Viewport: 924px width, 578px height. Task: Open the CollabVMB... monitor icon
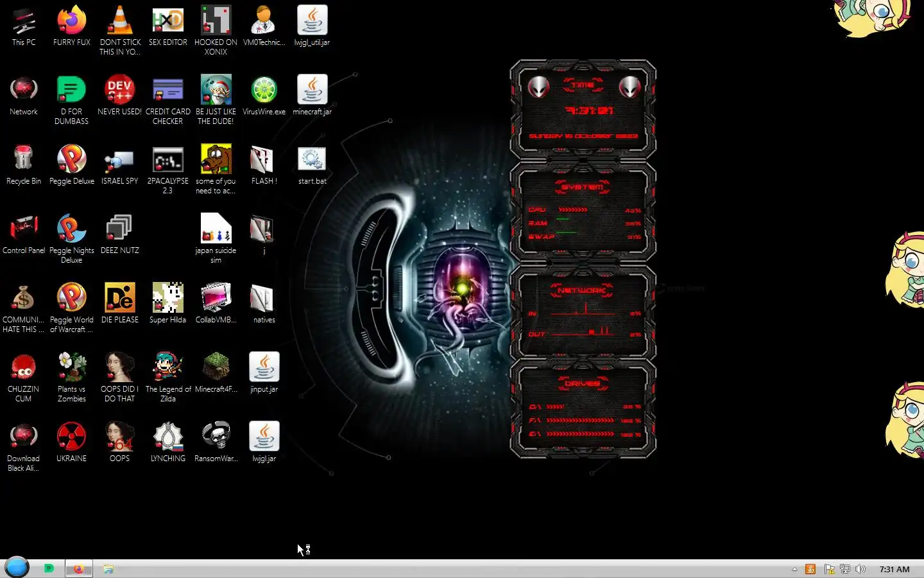[216, 304]
